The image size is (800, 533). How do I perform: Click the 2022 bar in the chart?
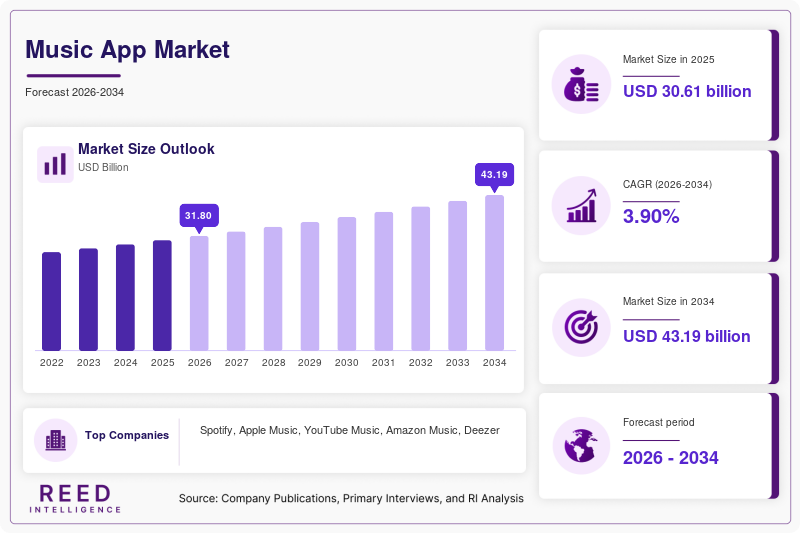click(52, 301)
